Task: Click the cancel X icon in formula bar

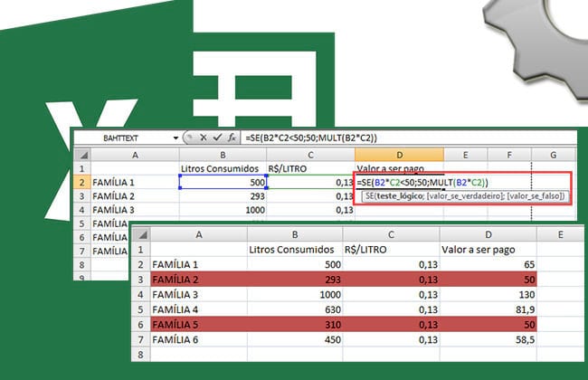Action: (204, 138)
